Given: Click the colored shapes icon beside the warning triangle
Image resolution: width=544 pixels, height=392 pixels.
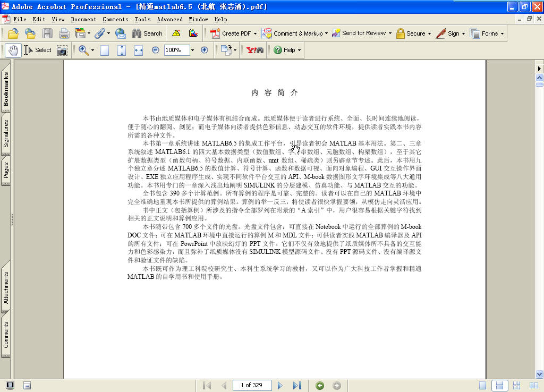Looking at the screenshot, I should pos(193,33).
